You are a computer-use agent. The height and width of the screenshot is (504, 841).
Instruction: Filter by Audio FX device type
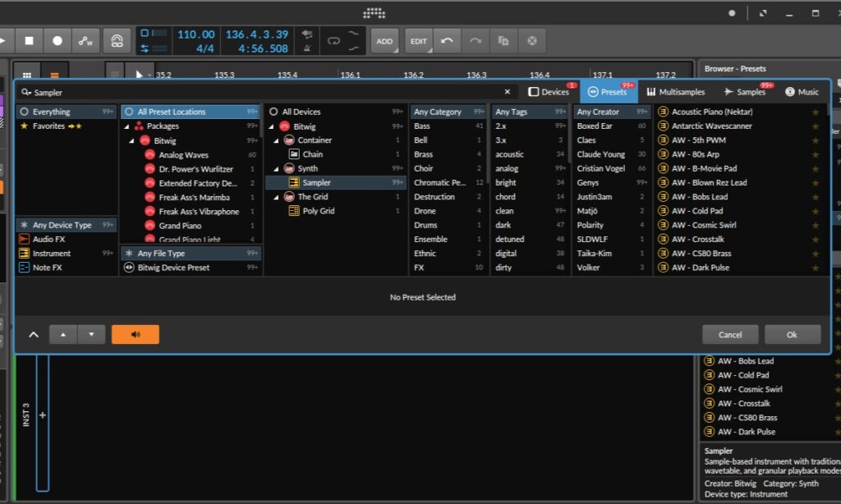[67, 239]
